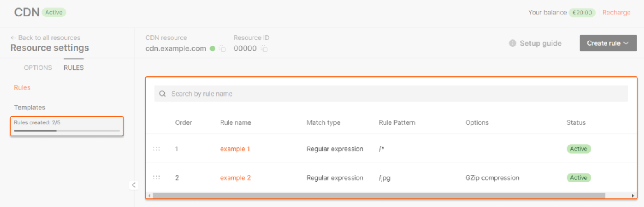The height and width of the screenshot is (207, 644).
Task: Copy the Resource ID value
Action: (x=264, y=49)
